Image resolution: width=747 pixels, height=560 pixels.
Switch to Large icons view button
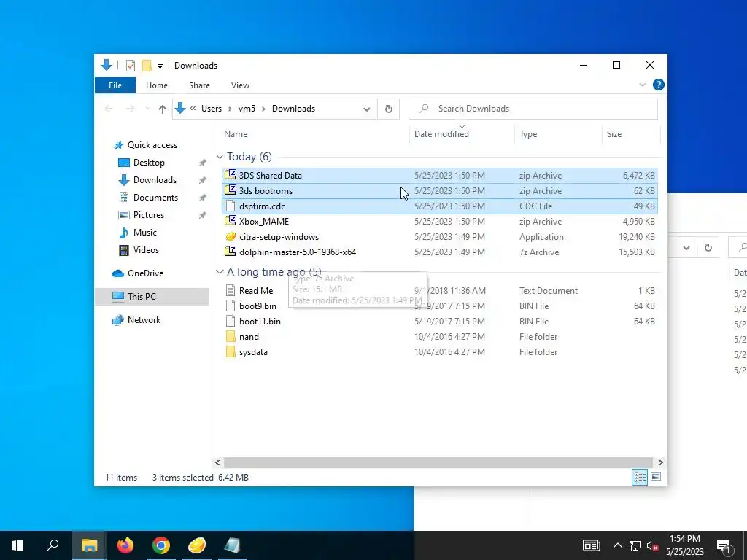[x=656, y=477]
